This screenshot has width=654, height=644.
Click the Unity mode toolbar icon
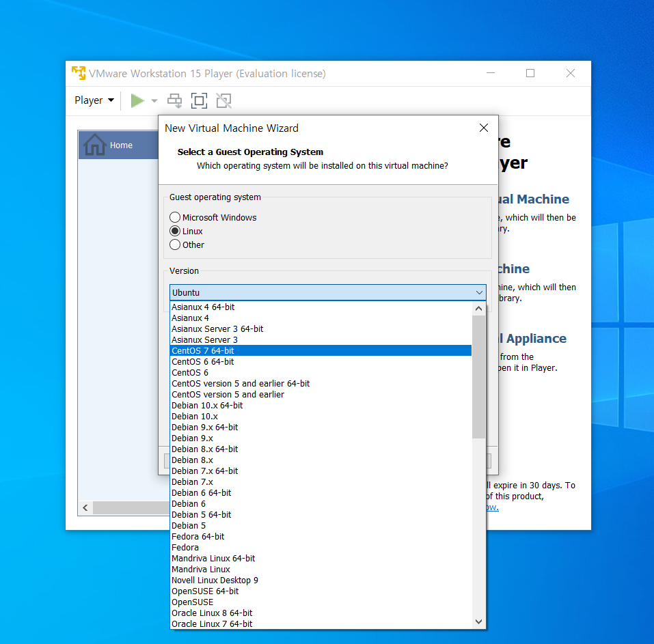223,100
